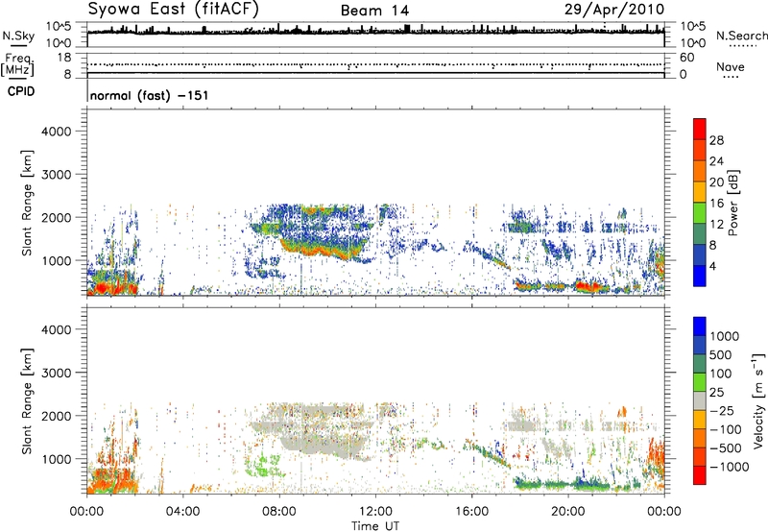Click the '-25' tick on velocity colorbar
The width and height of the screenshot is (768, 532).
point(722,410)
